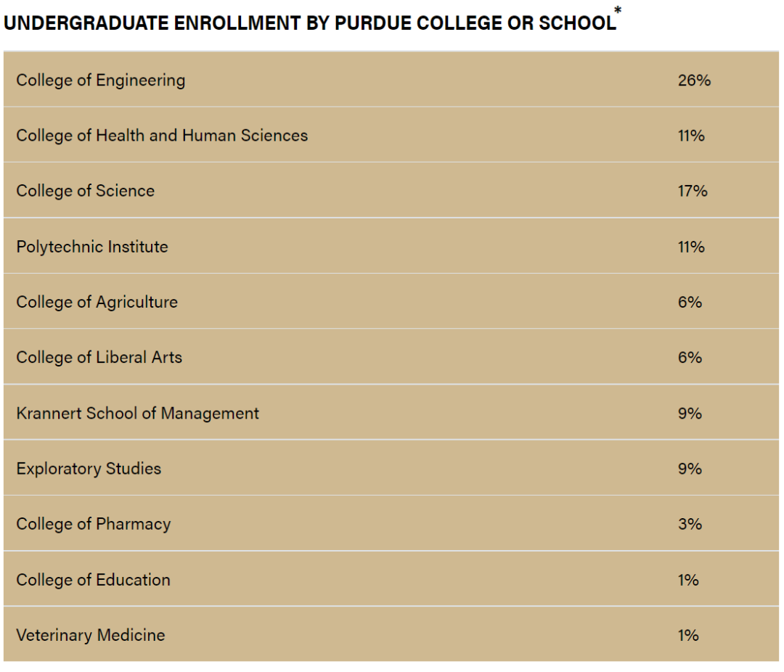Select the Veterinary Medicine row label

(91, 635)
